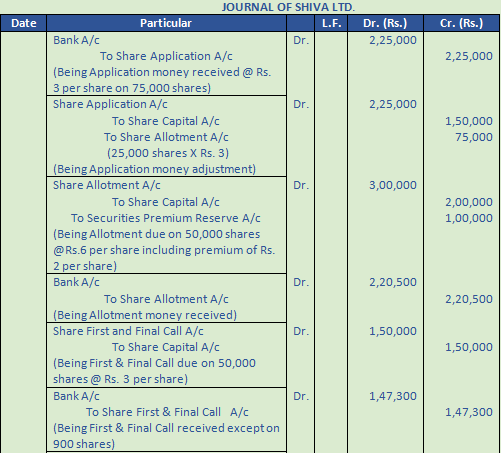This screenshot has height=453, width=501.
Task: Click the Particular column header
Action: point(166,23)
